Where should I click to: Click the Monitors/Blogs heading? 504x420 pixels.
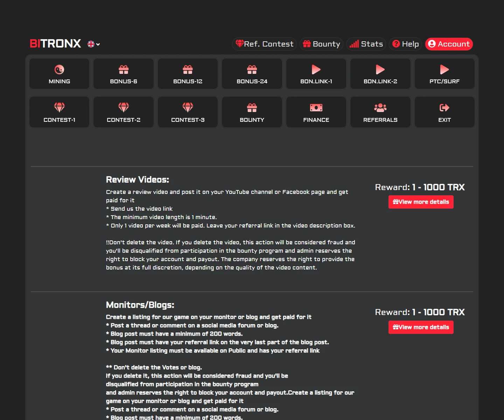pyautogui.click(x=140, y=305)
